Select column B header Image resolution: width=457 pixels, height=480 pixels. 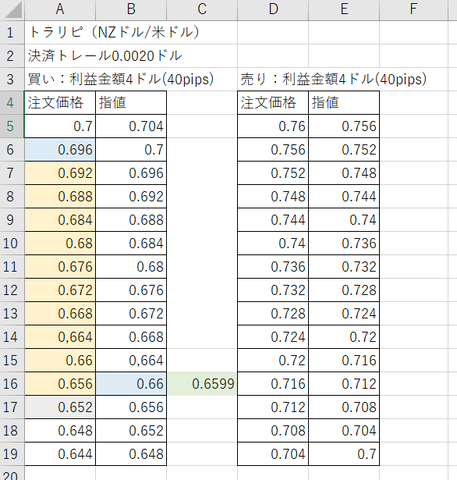click(131, 9)
